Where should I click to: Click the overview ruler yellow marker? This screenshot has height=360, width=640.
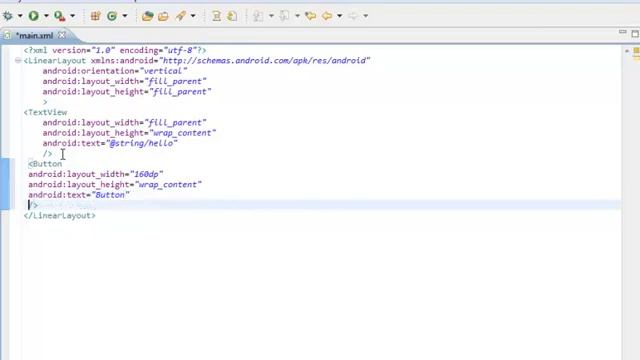coord(636,51)
